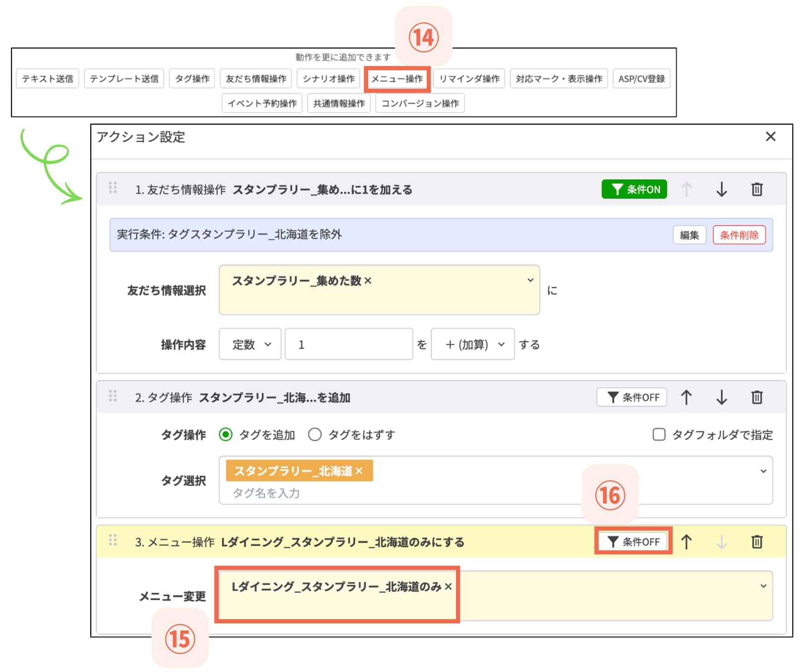
Task: Click 条件削除 to remove the condition
Action: tap(739, 235)
